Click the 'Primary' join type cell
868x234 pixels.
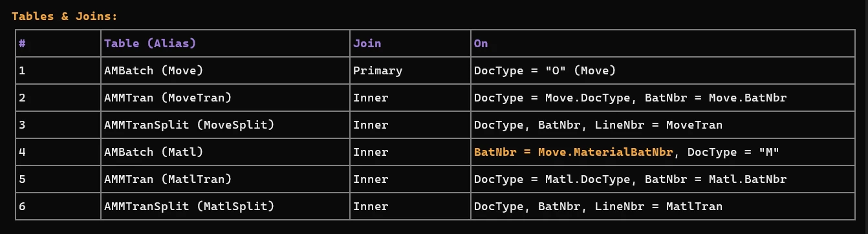(410, 70)
